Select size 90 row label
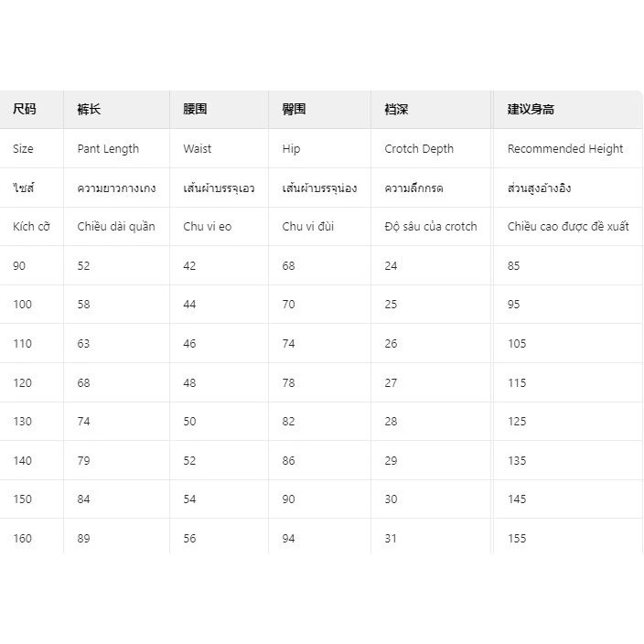The height and width of the screenshot is (644, 644). (x=19, y=265)
